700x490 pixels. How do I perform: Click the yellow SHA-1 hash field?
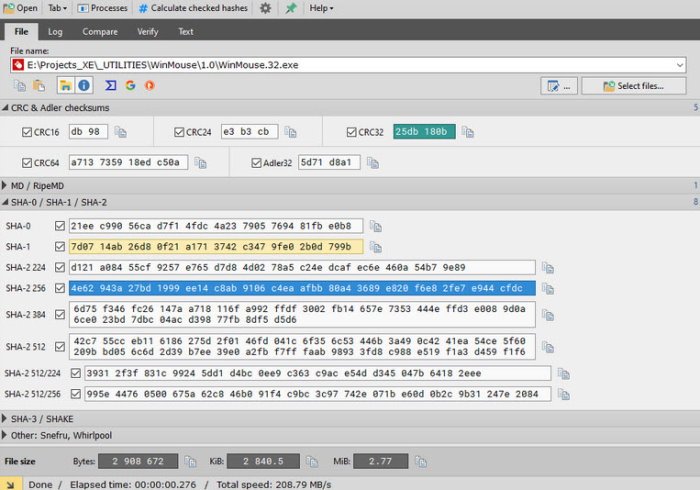(x=216, y=246)
